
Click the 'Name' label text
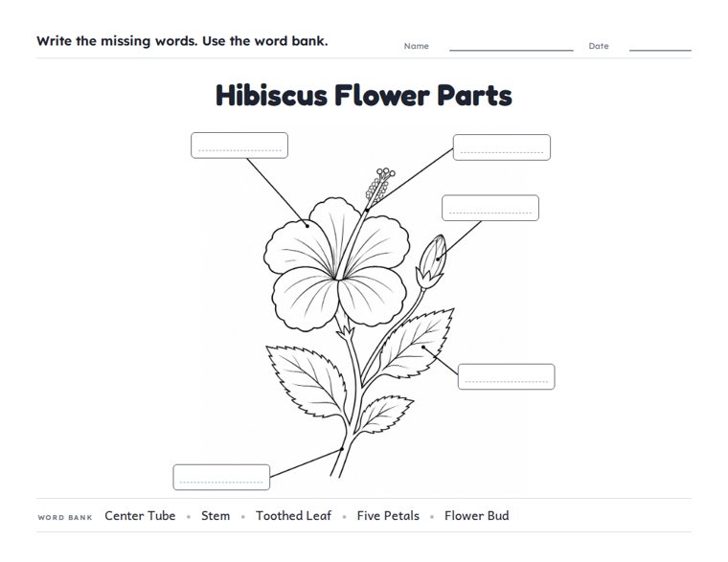[x=417, y=46]
